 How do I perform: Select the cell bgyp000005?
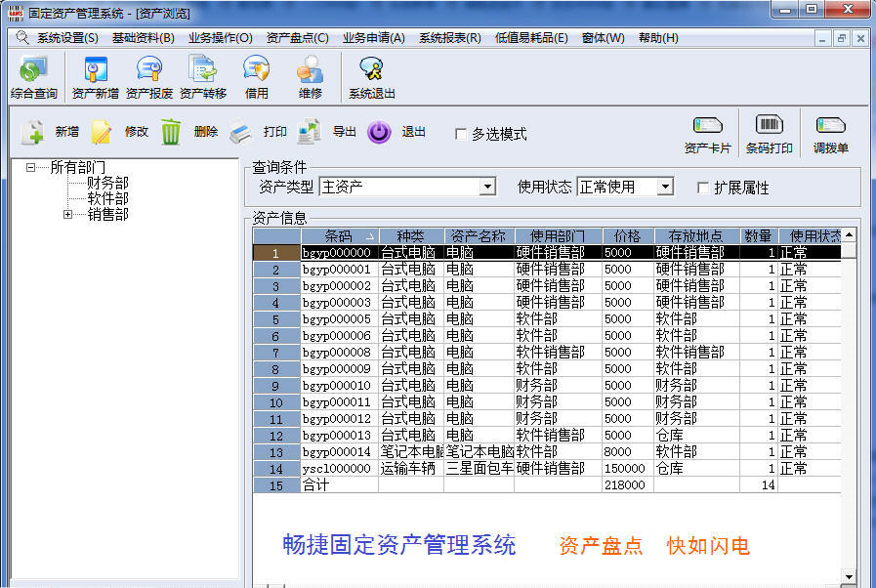click(340, 319)
